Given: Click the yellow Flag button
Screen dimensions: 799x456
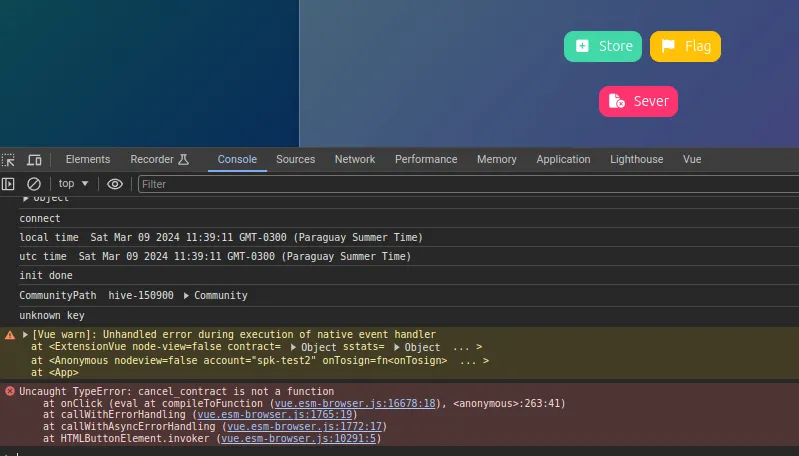Looking at the screenshot, I should (685, 46).
